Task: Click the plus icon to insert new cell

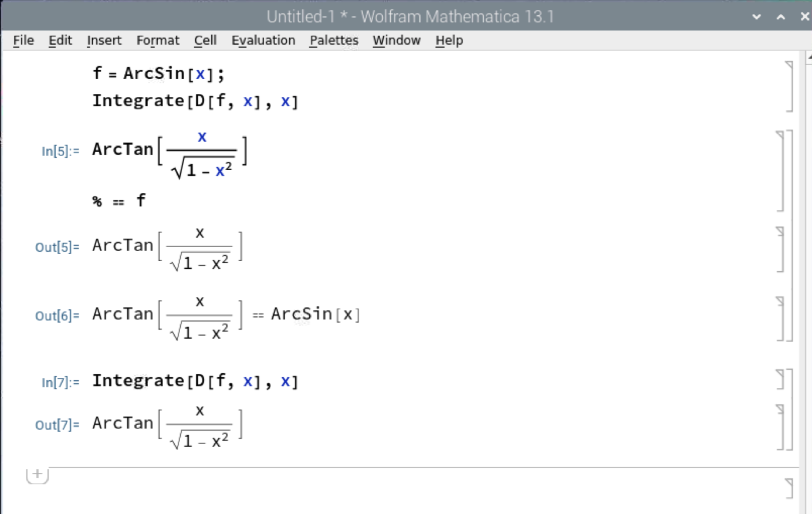Action: pyautogui.click(x=37, y=474)
